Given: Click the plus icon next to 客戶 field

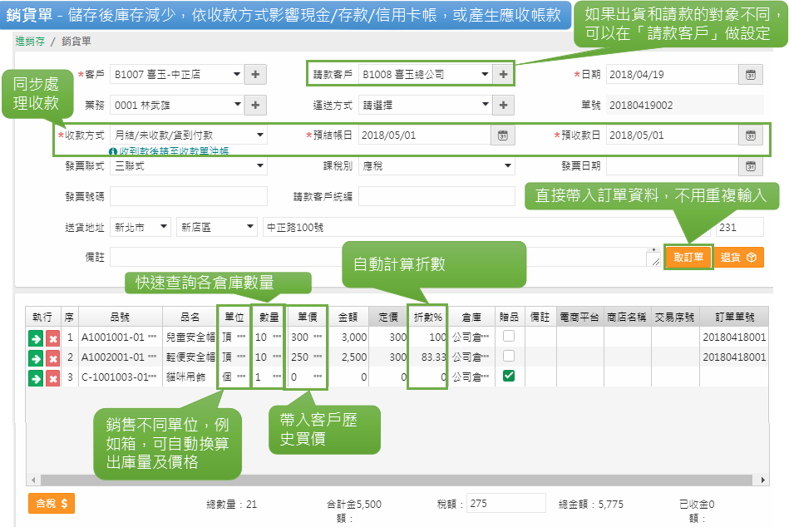Looking at the screenshot, I should pyautogui.click(x=254, y=74).
